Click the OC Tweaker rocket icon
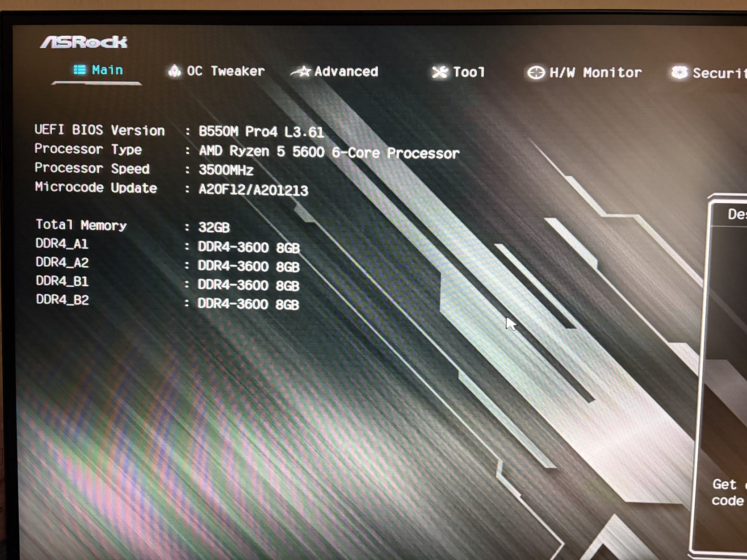Screen dimensions: 747x560 tap(175, 71)
